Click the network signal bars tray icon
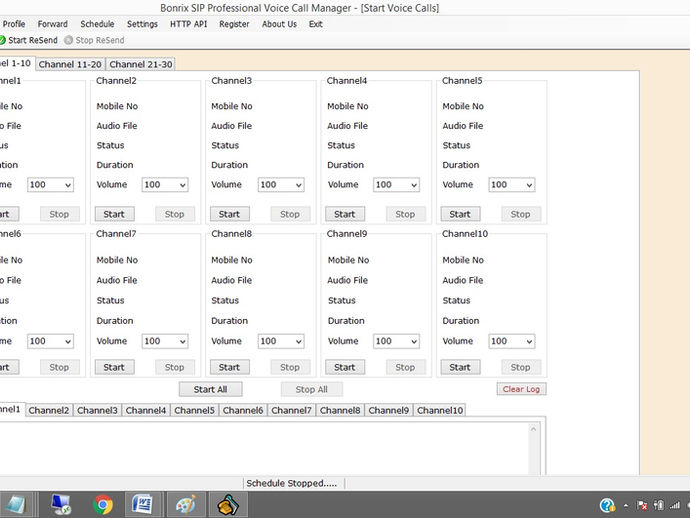The width and height of the screenshot is (690, 518). 675,505
